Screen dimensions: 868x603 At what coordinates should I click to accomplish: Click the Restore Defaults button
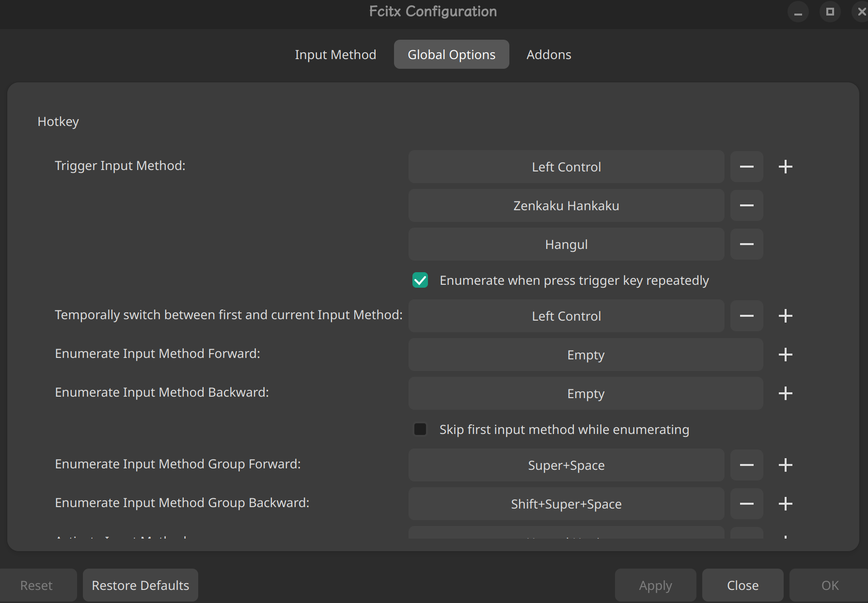point(141,585)
